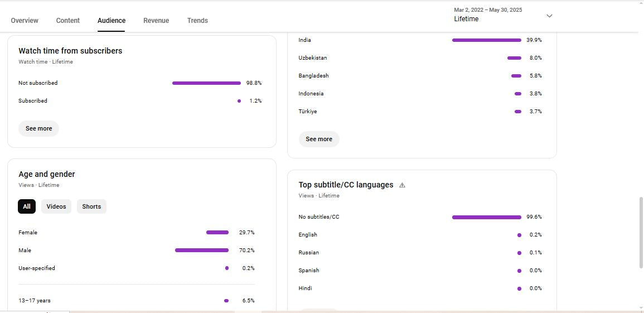Select the All filter chip

pyautogui.click(x=27, y=206)
